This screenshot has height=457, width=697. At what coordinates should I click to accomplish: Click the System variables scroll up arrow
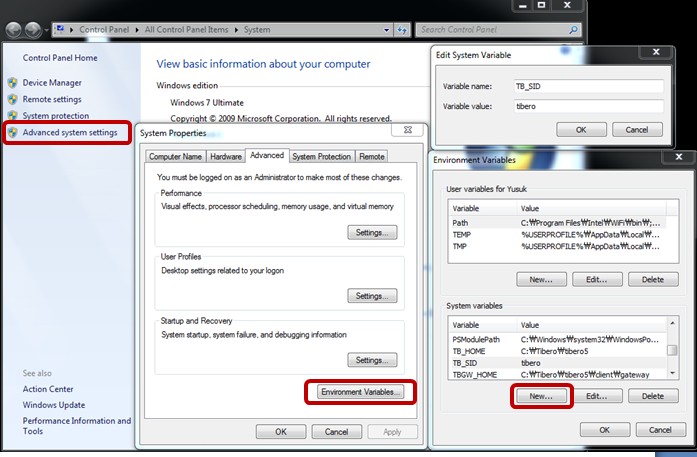673,323
